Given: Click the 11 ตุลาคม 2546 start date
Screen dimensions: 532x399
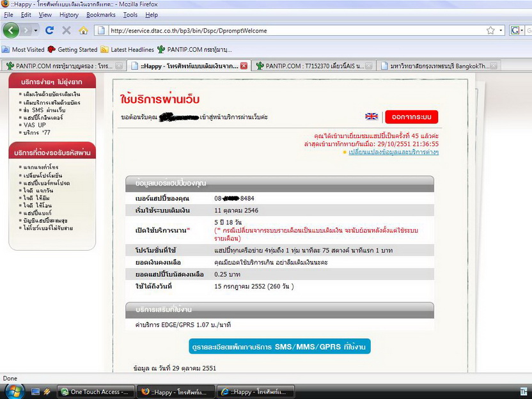Looking at the screenshot, I should click(x=236, y=210).
